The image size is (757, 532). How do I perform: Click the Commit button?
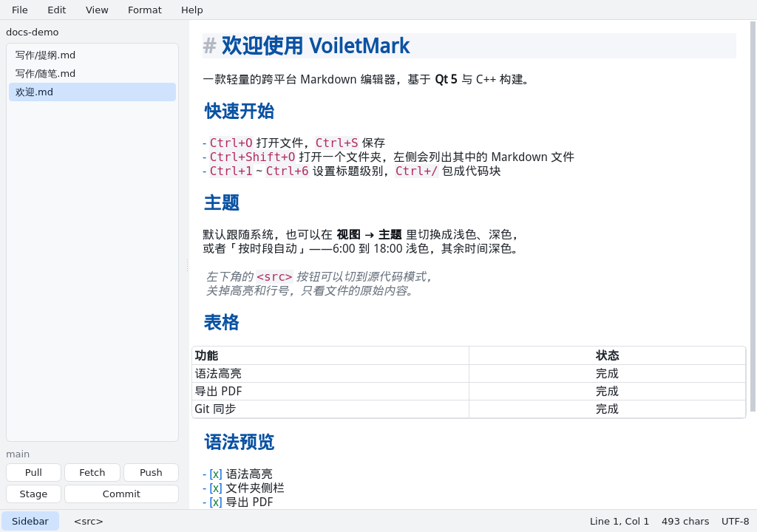pyautogui.click(x=122, y=494)
